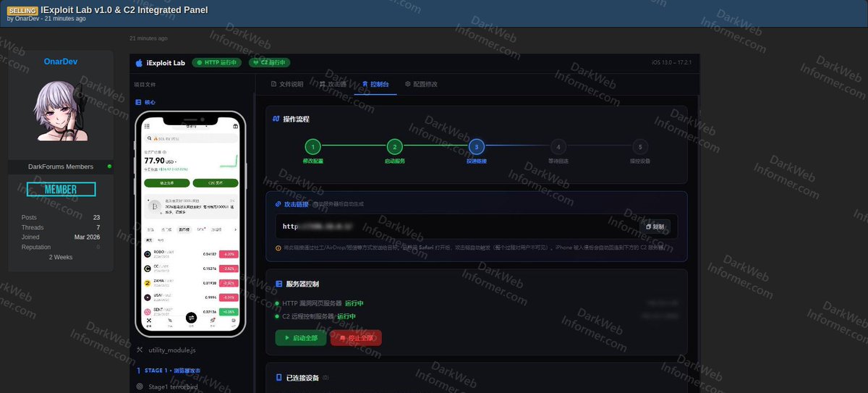Viewport: 868px width, 393px height.
Task: Click the DarkForums Members group label
Action: pos(61,166)
